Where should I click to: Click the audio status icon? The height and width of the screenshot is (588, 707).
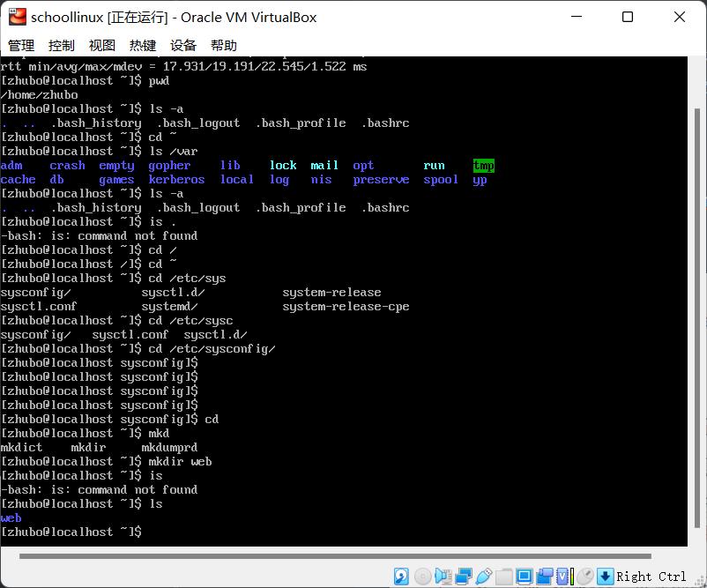pyautogui.click(x=443, y=577)
